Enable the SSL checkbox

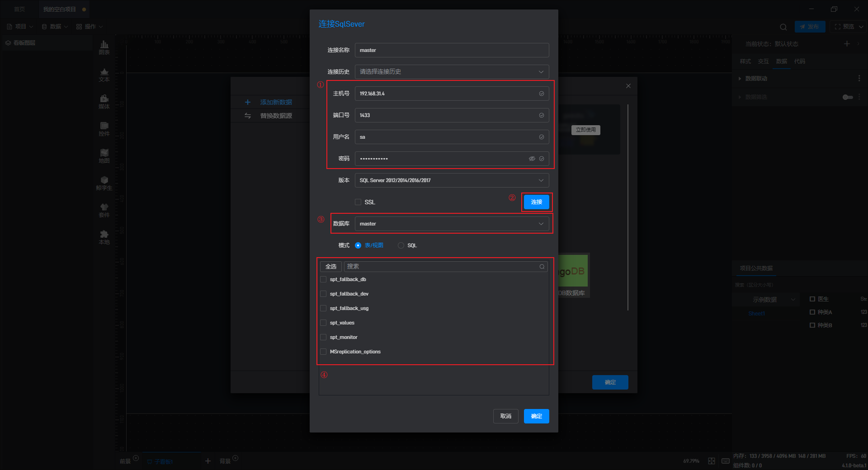[x=358, y=202]
